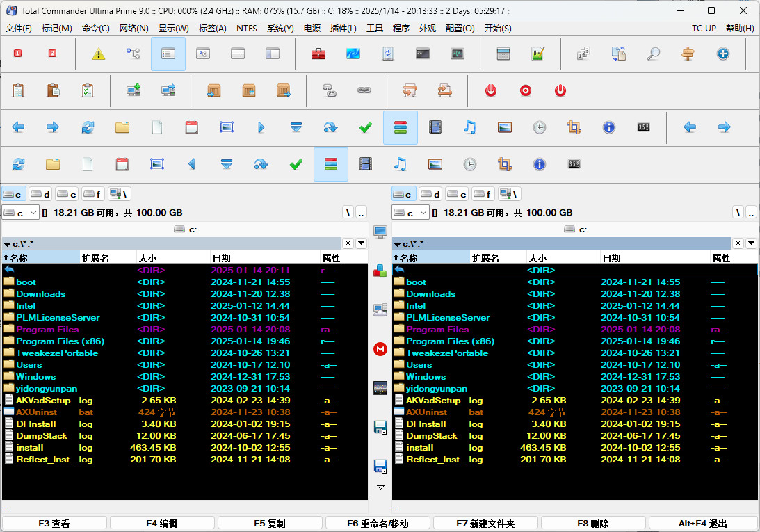Click the film strip icon in third toolbar row
Screen dimensions: 760x532
coord(435,127)
